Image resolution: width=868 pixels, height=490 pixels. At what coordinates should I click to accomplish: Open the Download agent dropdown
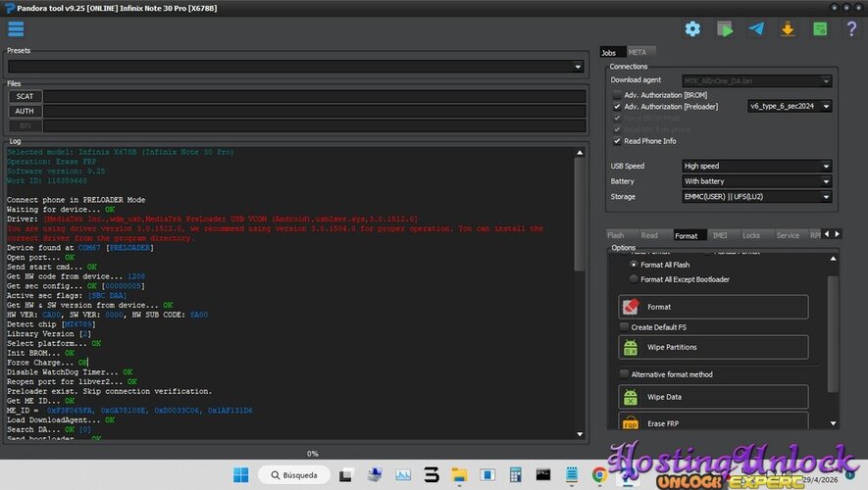pos(757,81)
